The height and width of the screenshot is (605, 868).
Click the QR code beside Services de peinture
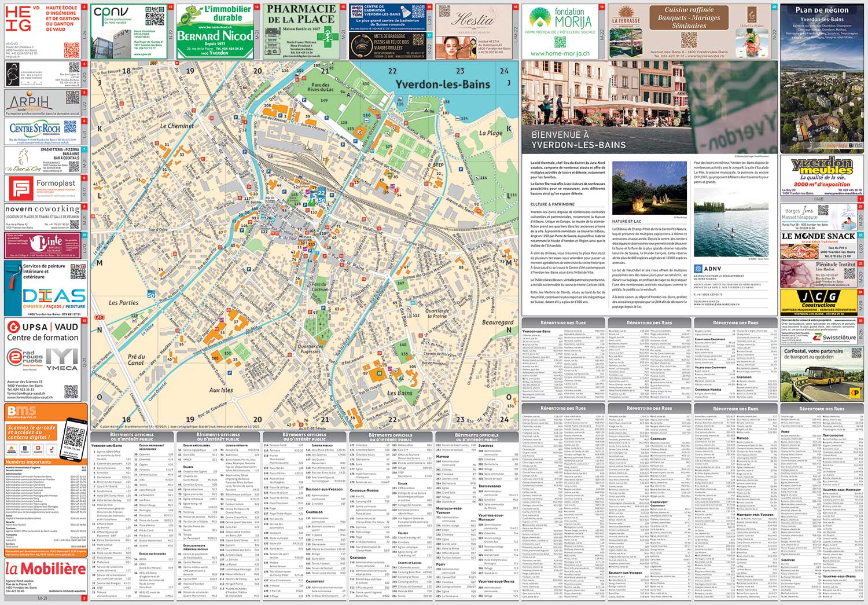78,272
